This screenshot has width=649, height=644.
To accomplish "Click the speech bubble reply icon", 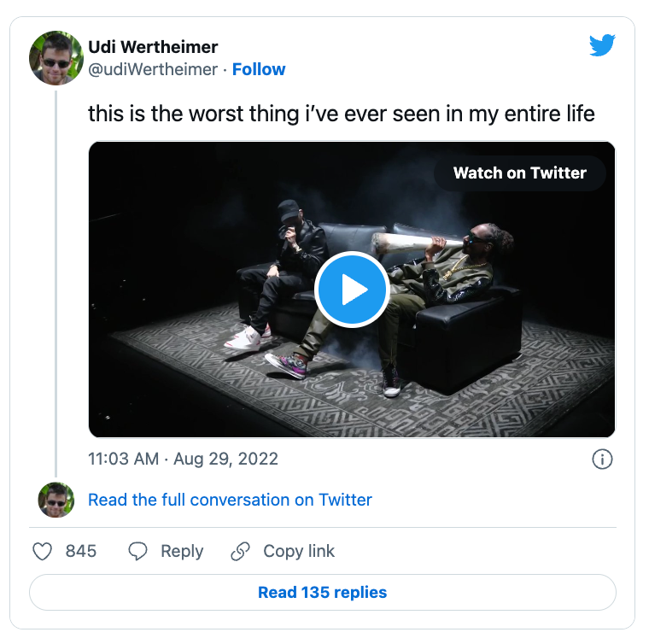I will 137,552.
